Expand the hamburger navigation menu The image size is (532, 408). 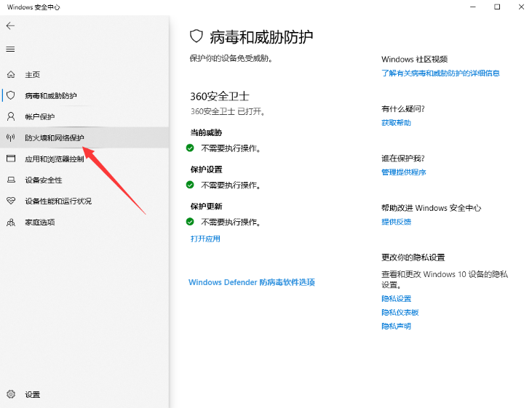click(x=10, y=49)
